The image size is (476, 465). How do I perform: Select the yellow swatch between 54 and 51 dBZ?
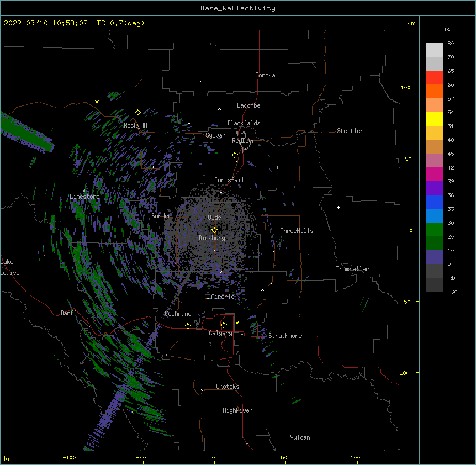[x=434, y=119]
